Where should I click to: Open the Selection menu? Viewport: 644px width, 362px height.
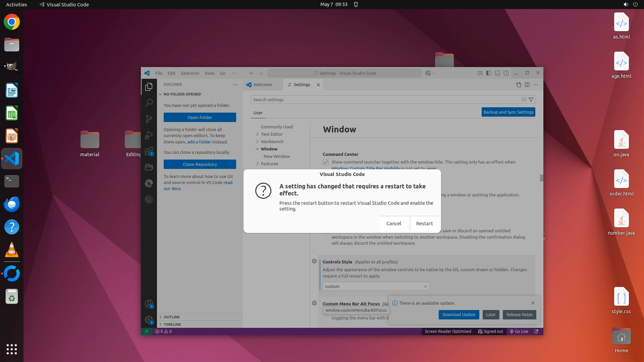[x=190, y=73]
